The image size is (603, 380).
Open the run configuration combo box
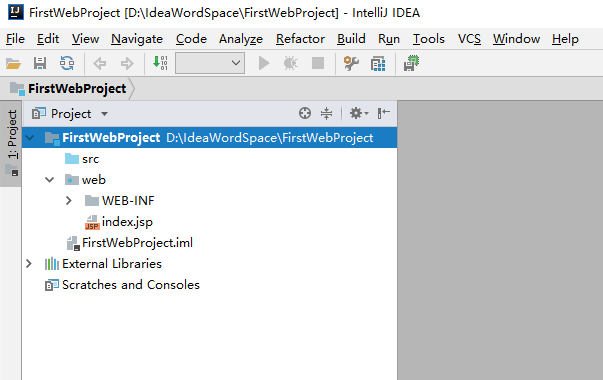click(210, 63)
